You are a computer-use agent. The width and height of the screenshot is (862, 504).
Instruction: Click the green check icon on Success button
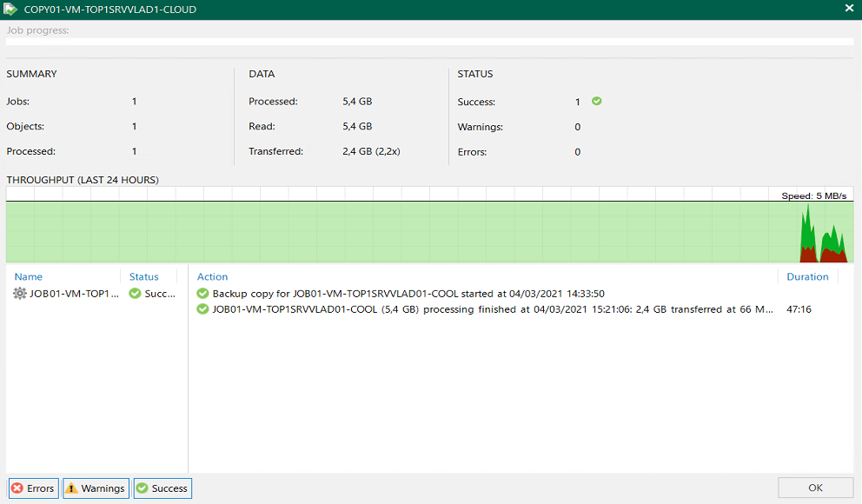[x=142, y=488]
